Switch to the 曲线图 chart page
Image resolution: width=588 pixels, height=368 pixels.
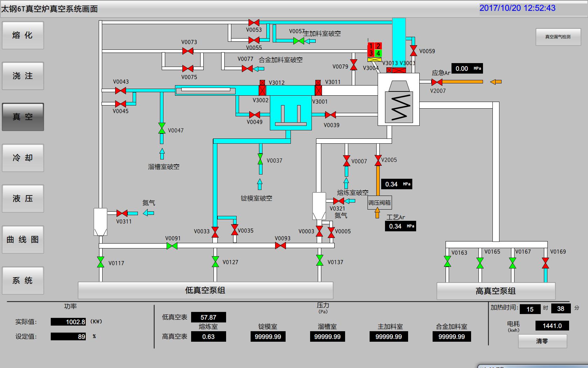coord(23,240)
